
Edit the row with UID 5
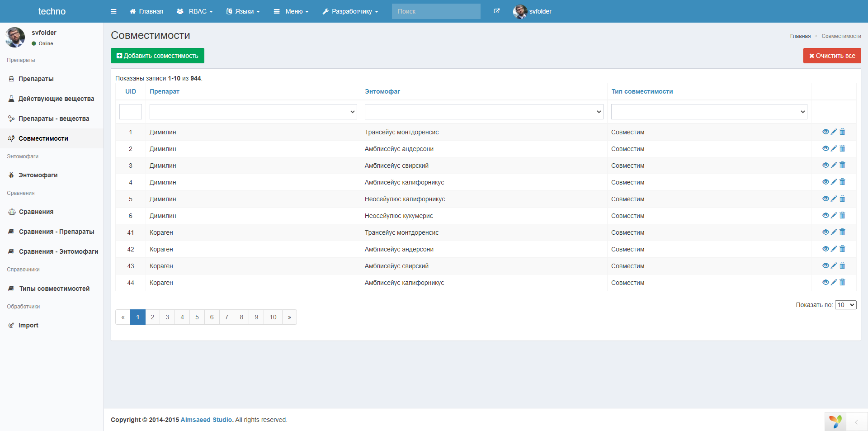point(834,199)
